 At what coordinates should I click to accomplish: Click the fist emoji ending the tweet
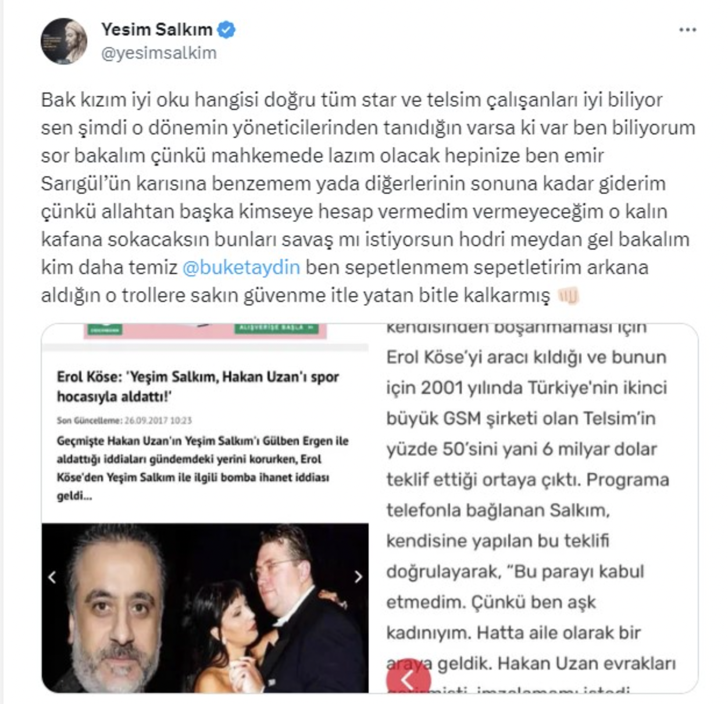tap(568, 296)
